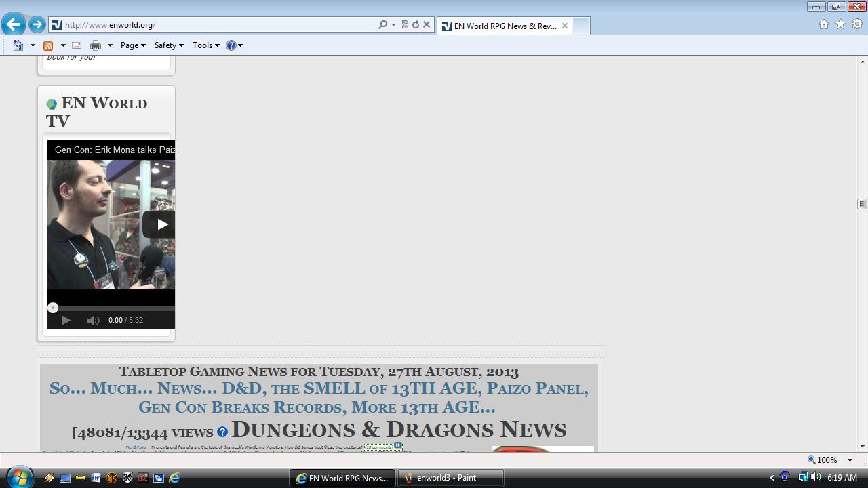868x488 pixels.
Task: Refresh the page with reload icon
Action: coord(416,25)
